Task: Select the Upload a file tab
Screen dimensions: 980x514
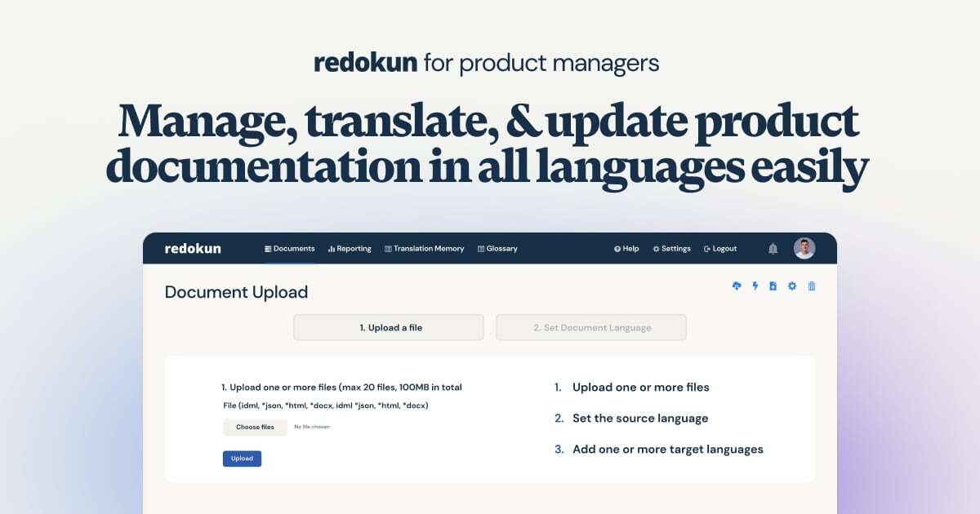Action: [x=388, y=327]
